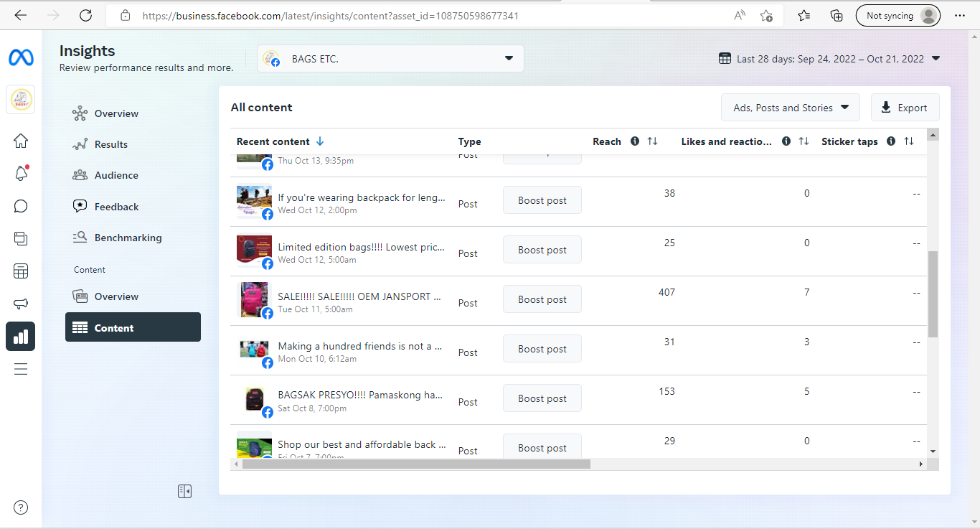
Task: Open the ads megaphone icon in the sidebar
Action: (x=21, y=304)
